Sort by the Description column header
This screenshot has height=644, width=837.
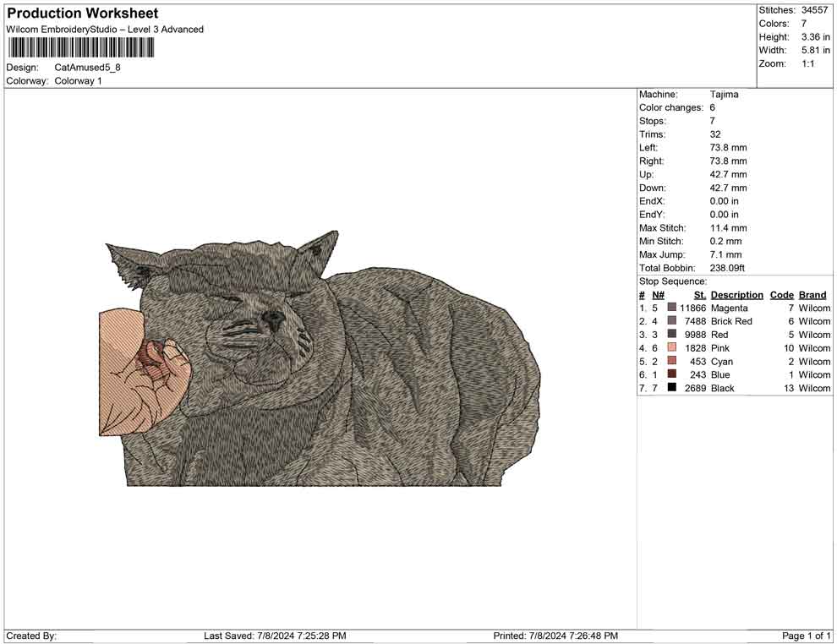[x=736, y=294]
